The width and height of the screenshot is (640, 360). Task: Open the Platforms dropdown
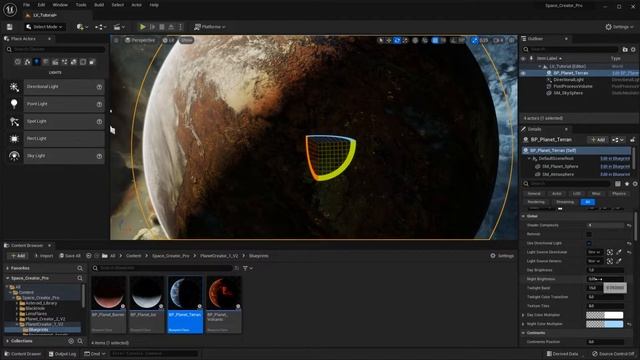point(210,27)
